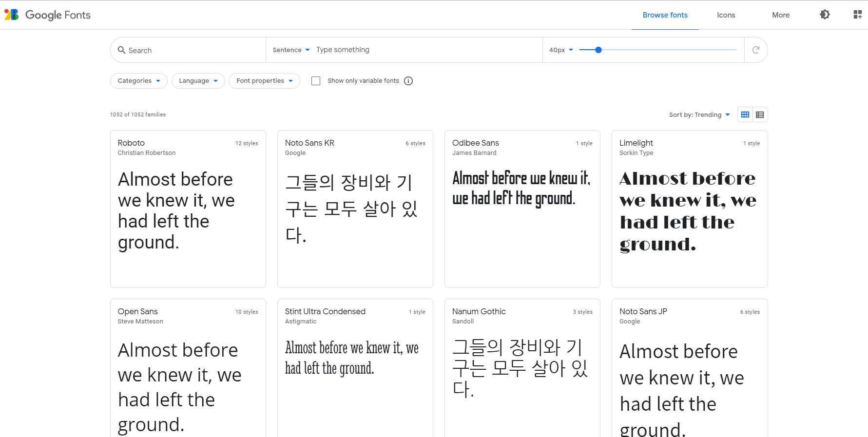
Task: Click the font size slider handle
Action: [598, 50]
